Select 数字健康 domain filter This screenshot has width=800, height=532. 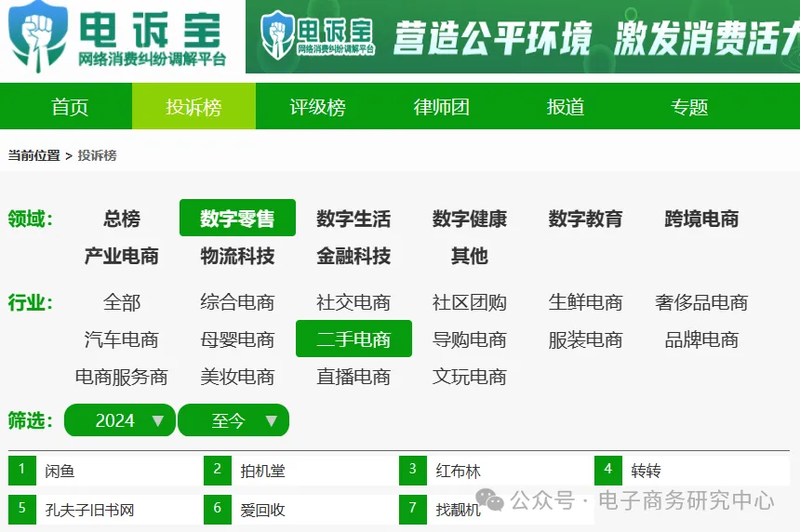470,219
